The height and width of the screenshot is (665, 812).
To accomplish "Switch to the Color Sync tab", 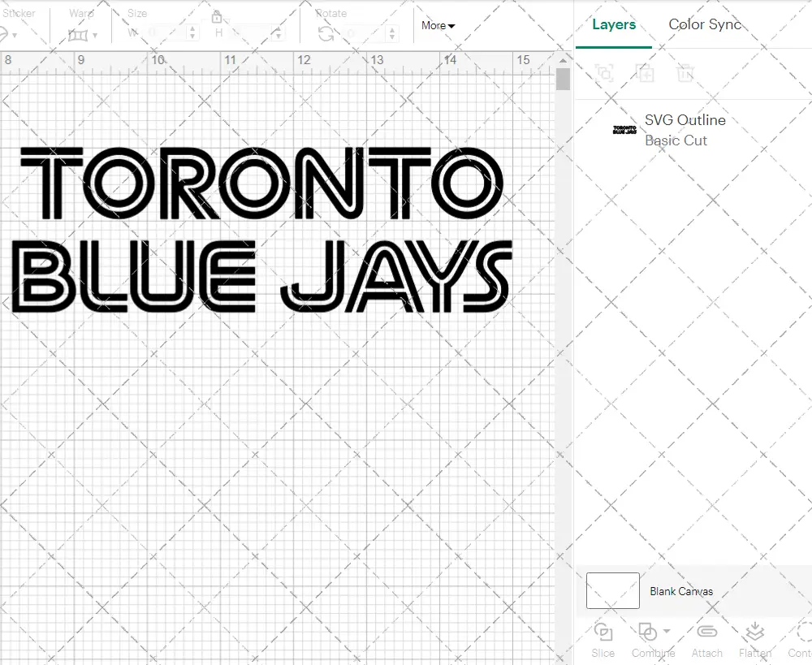I will 705,24.
